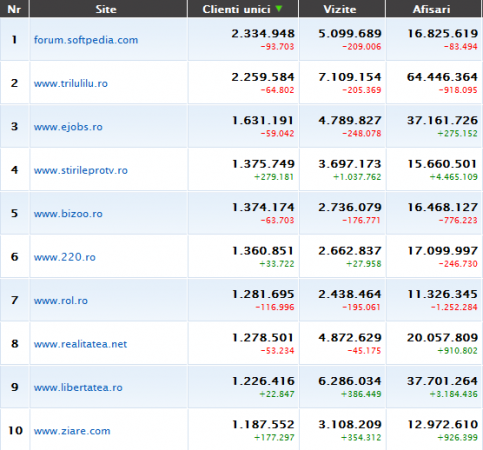Sort table by Afisari column
483x450 pixels.
coord(431,9)
